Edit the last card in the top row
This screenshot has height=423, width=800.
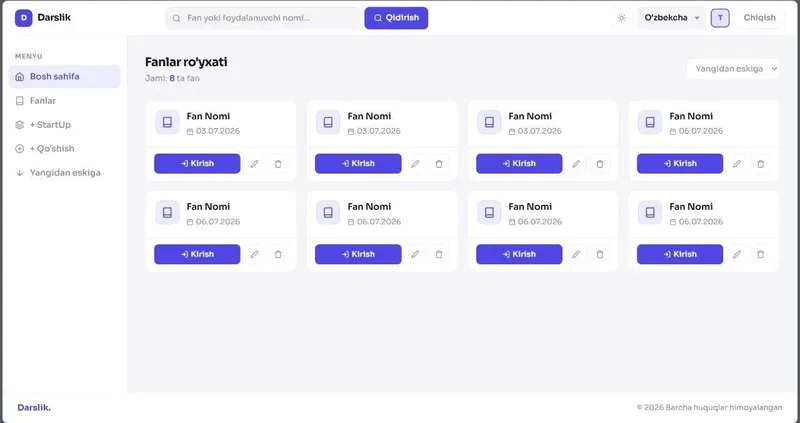tap(737, 164)
